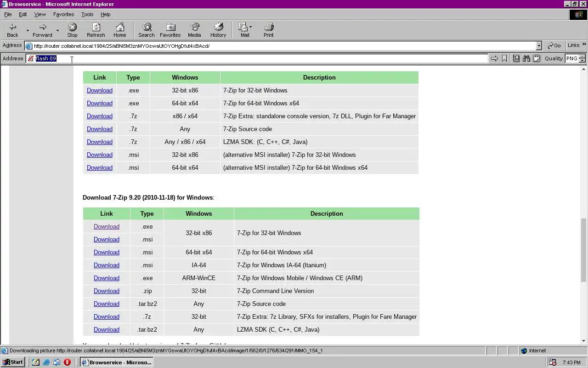Click the 7:43 PM clock
Viewport: 588px width, 368px height.
tap(571, 362)
